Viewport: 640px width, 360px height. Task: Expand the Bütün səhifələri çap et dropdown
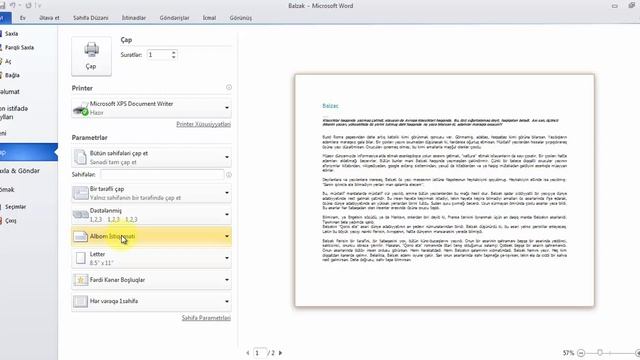(151, 158)
